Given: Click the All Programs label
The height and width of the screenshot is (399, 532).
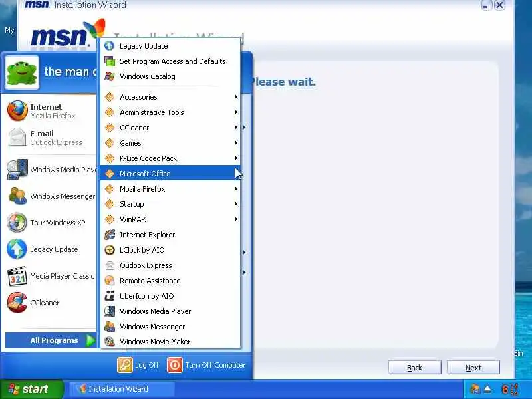Looking at the screenshot, I should coord(54,340).
